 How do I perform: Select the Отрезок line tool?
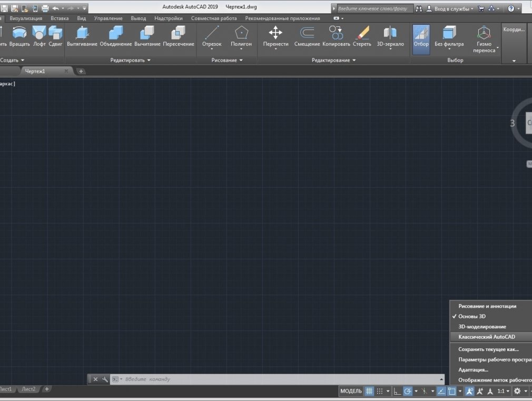point(212,37)
